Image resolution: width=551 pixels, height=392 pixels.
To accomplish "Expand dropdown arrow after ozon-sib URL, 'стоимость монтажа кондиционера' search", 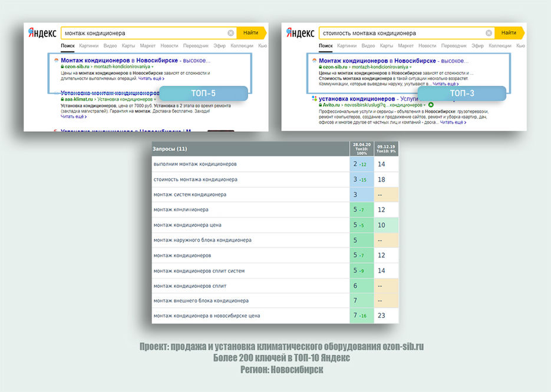I will (x=410, y=67).
